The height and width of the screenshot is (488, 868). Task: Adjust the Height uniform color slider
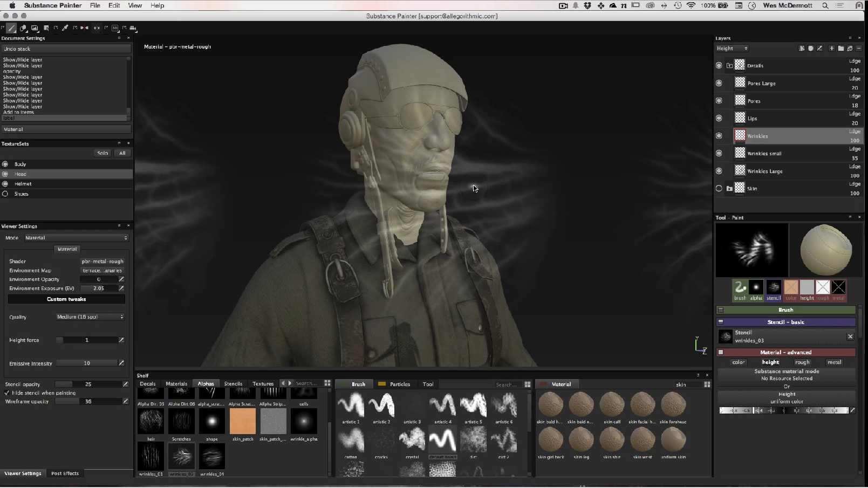click(x=783, y=411)
